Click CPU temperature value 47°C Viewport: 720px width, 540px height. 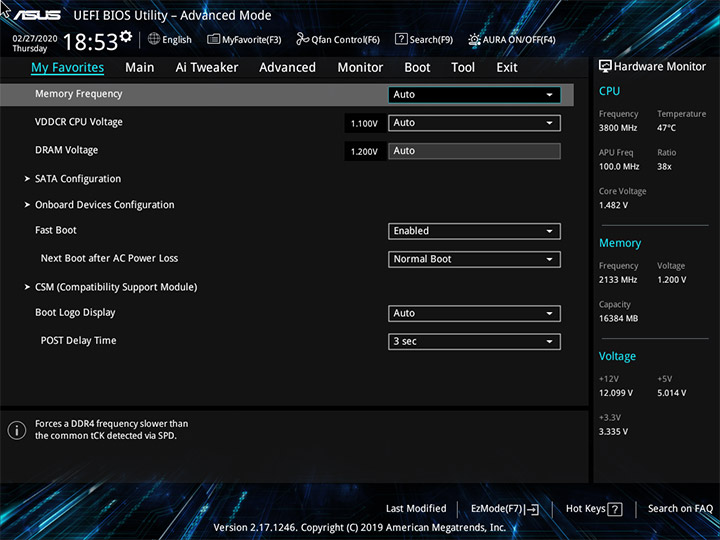click(x=666, y=128)
